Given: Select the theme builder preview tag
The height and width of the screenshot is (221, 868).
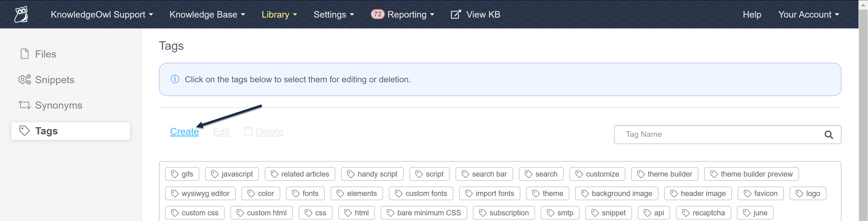Looking at the screenshot, I should (751, 174).
